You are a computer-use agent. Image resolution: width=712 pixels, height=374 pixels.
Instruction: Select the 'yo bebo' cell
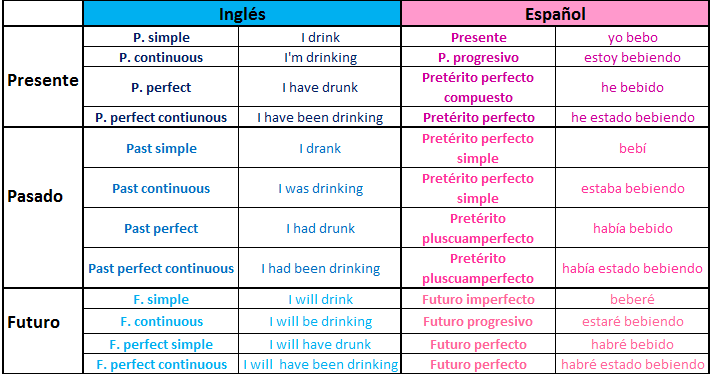632,37
